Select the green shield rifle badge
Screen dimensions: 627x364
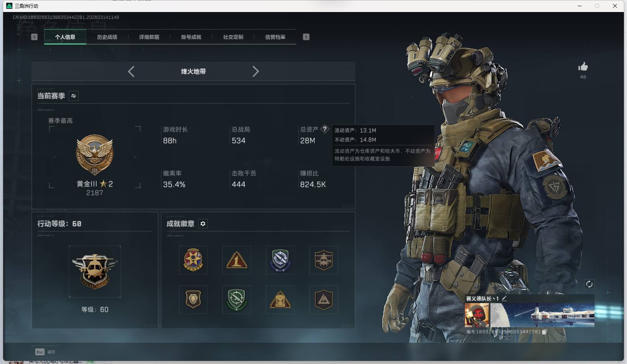237,300
